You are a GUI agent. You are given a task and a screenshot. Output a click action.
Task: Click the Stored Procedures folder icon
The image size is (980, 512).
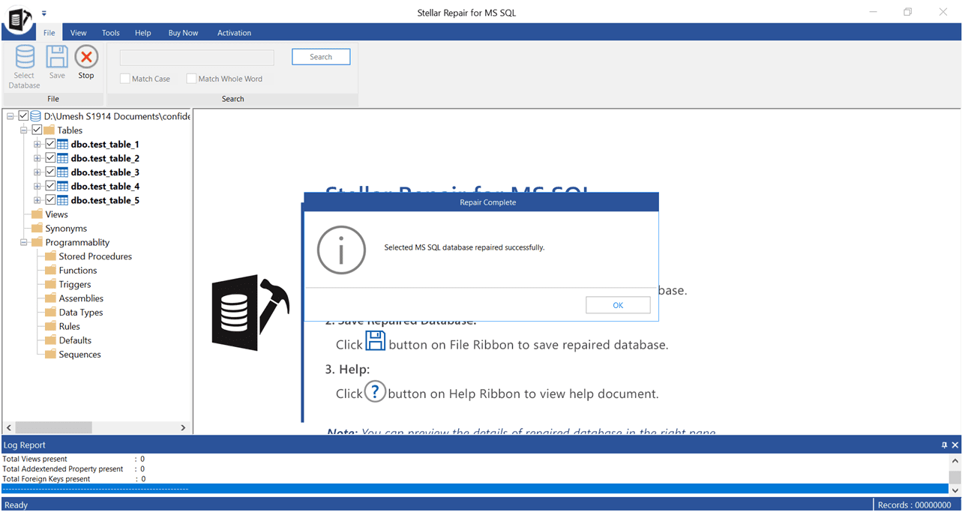tap(50, 256)
